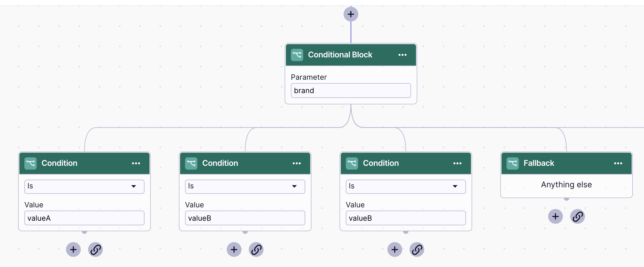This screenshot has height=267, width=644.
Task: Open the Fallback three-dot menu
Action: [x=618, y=163]
